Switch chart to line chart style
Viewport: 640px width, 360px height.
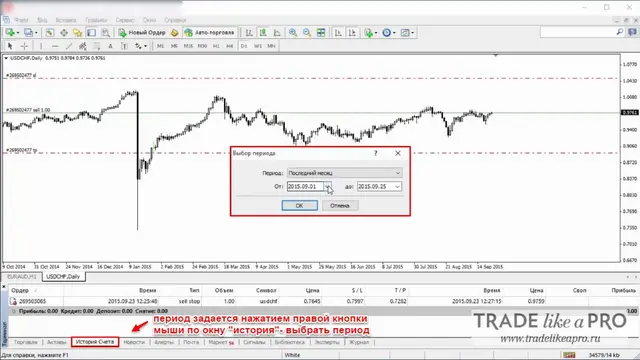click(x=277, y=33)
